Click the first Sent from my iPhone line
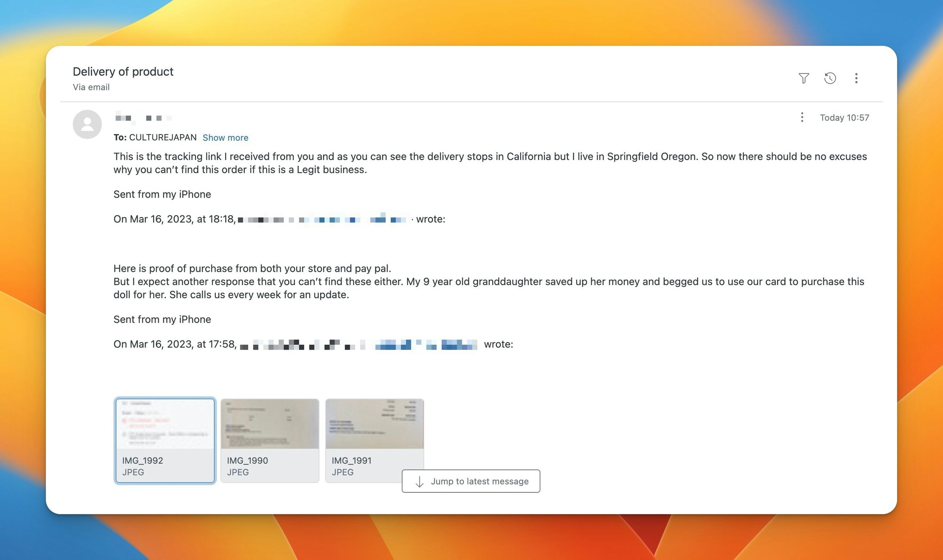Image resolution: width=943 pixels, height=560 pixels. click(x=162, y=194)
